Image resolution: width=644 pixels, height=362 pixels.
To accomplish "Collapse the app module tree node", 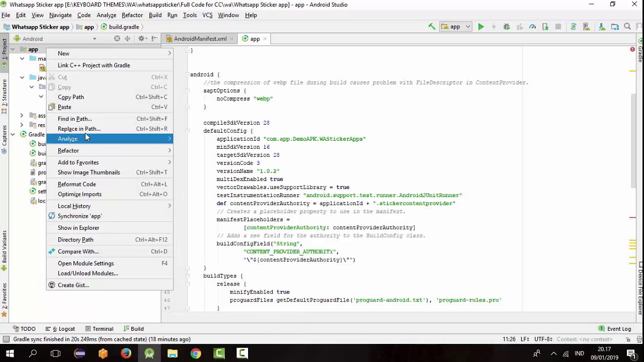I will 12,49.
